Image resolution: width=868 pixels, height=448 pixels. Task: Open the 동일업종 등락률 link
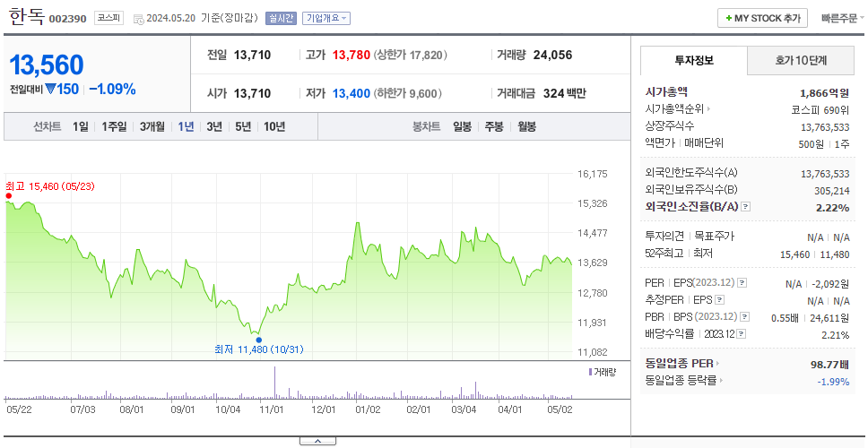681,381
